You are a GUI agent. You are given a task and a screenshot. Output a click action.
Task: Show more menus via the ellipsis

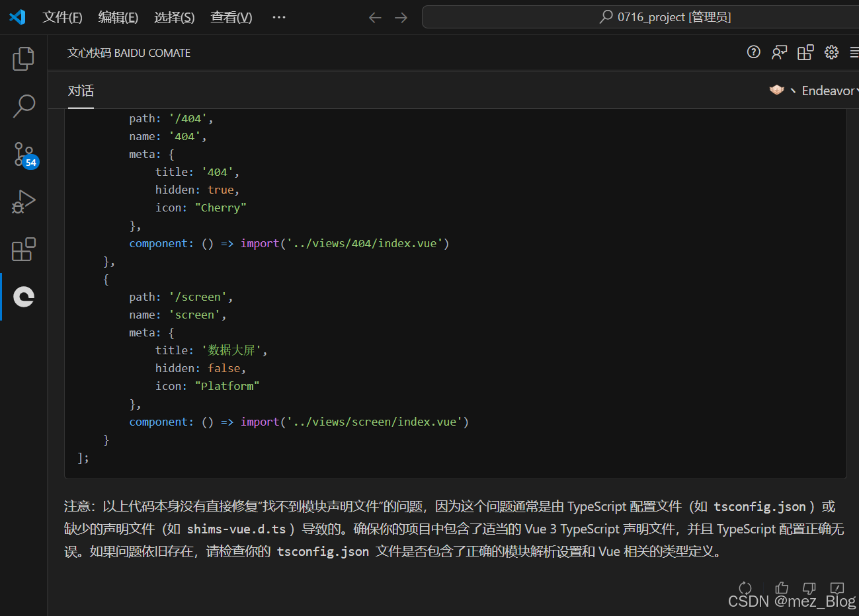point(279,17)
